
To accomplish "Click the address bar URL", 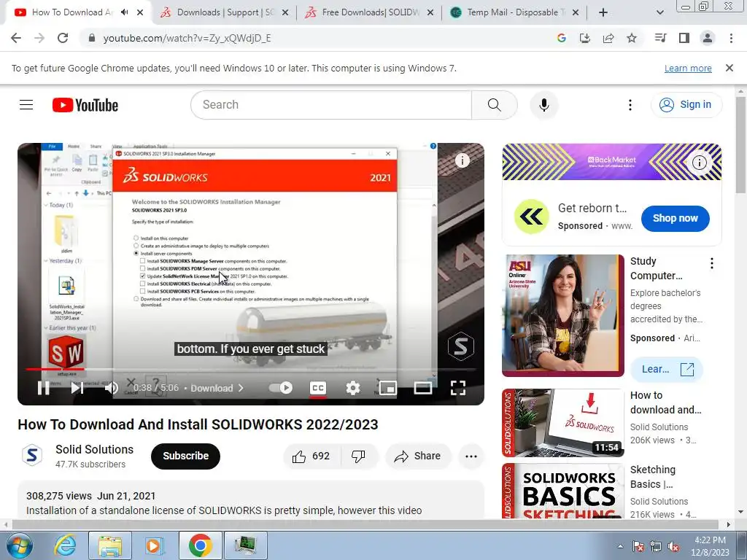I will (187, 38).
